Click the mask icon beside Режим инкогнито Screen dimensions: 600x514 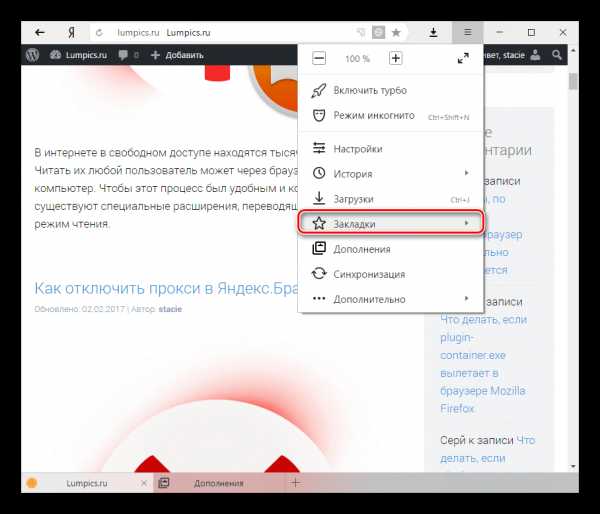319,115
